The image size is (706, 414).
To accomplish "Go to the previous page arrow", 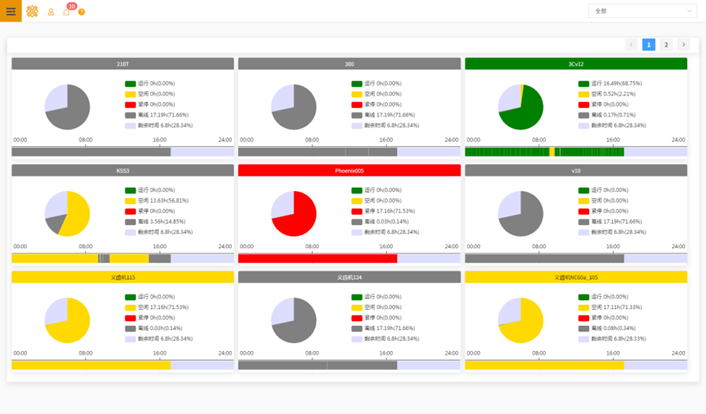I will coord(631,45).
